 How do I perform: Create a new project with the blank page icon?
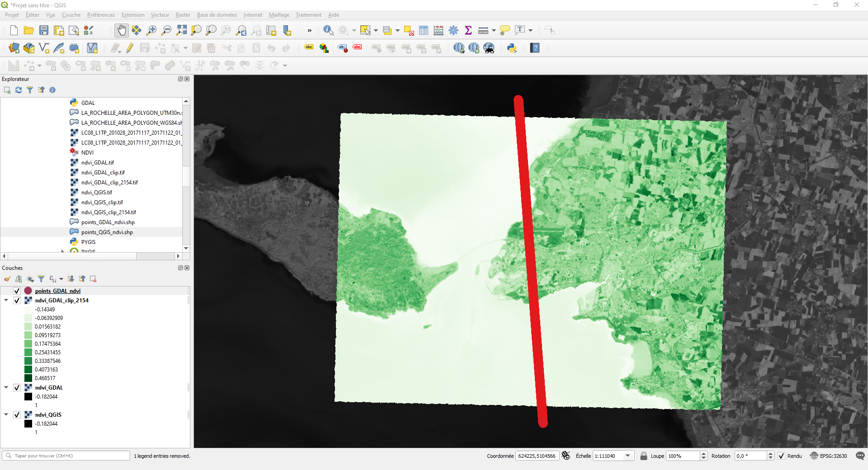coord(14,30)
